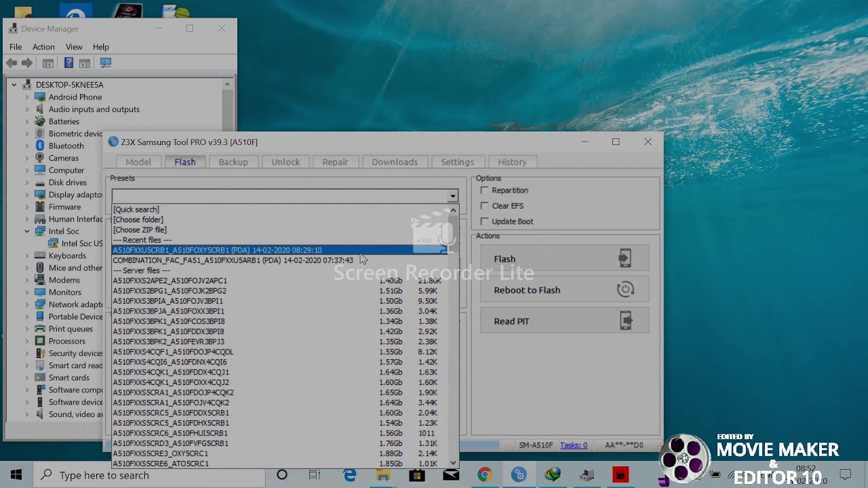Click the Help icon in Device Manager toolbar

[68, 63]
